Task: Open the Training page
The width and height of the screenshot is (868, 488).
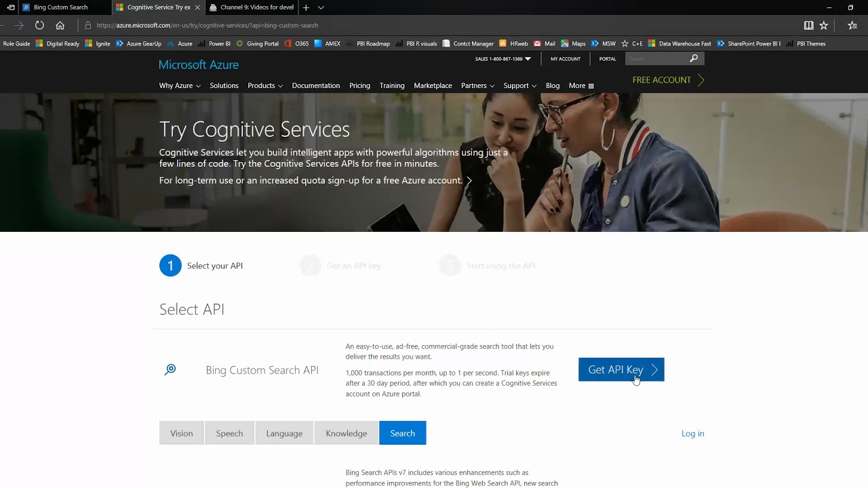Action: point(392,86)
